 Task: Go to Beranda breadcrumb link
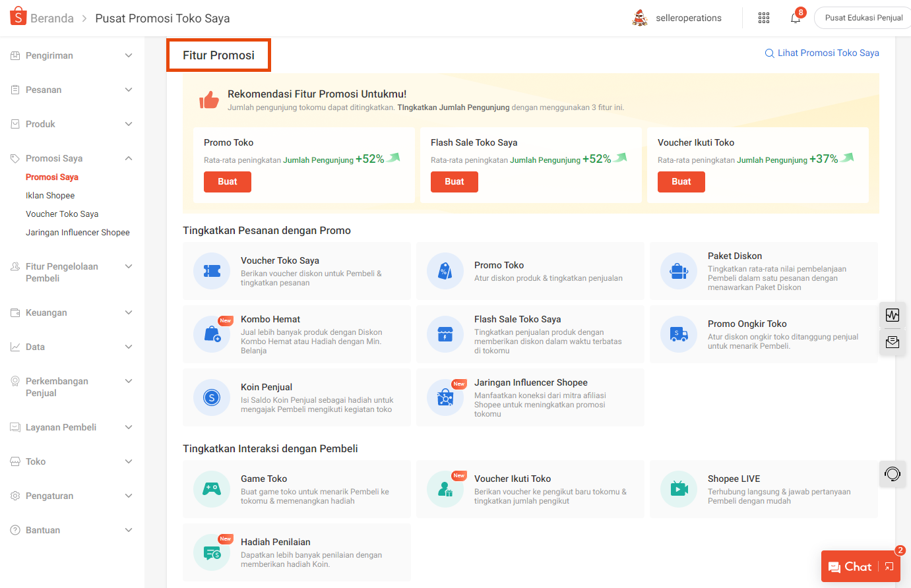tap(52, 18)
